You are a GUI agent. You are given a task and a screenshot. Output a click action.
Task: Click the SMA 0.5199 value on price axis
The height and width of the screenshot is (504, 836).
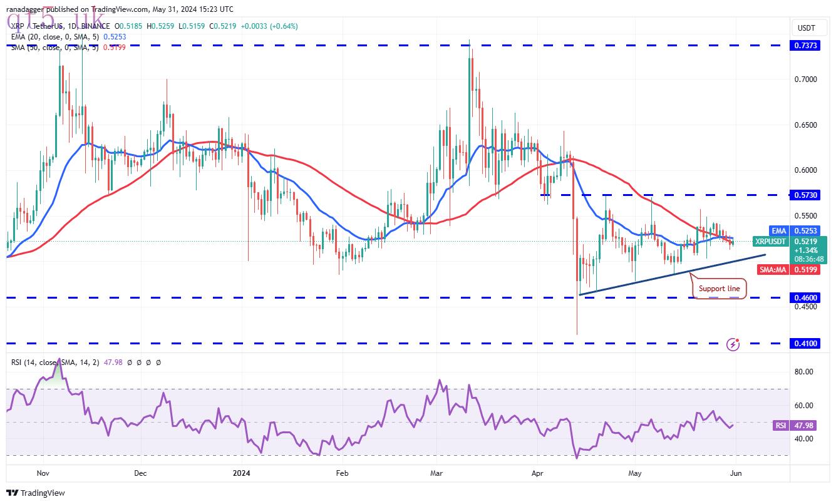(x=805, y=269)
